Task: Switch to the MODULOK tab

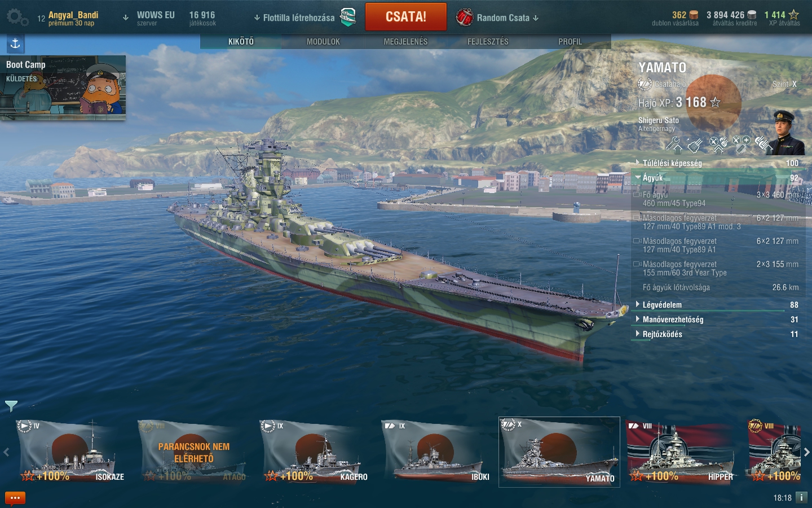Action: coord(323,42)
